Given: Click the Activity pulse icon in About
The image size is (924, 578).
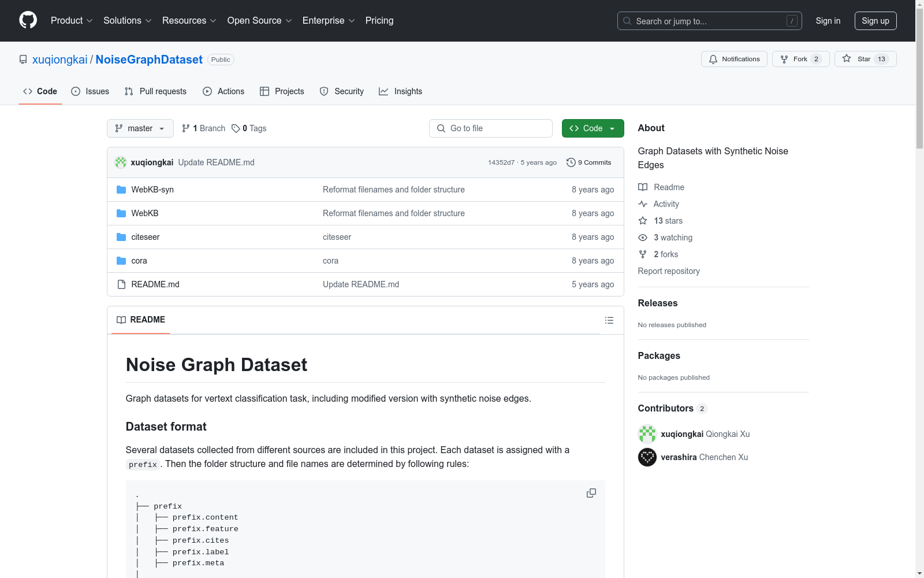Looking at the screenshot, I should click(x=643, y=204).
